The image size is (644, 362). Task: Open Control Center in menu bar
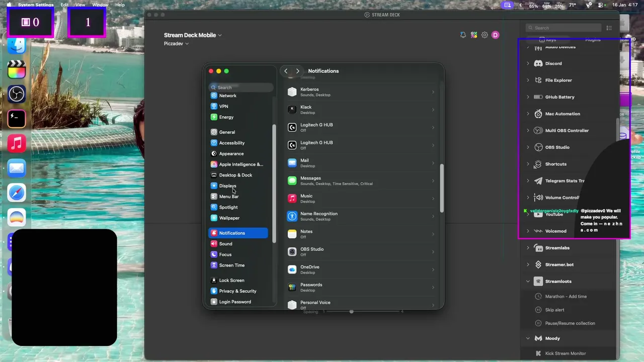point(601,5)
